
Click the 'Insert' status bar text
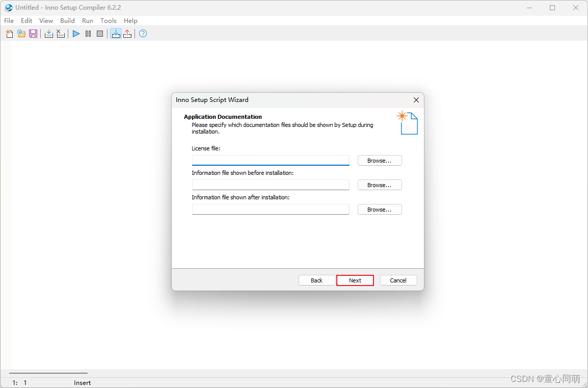tap(82, 383)
